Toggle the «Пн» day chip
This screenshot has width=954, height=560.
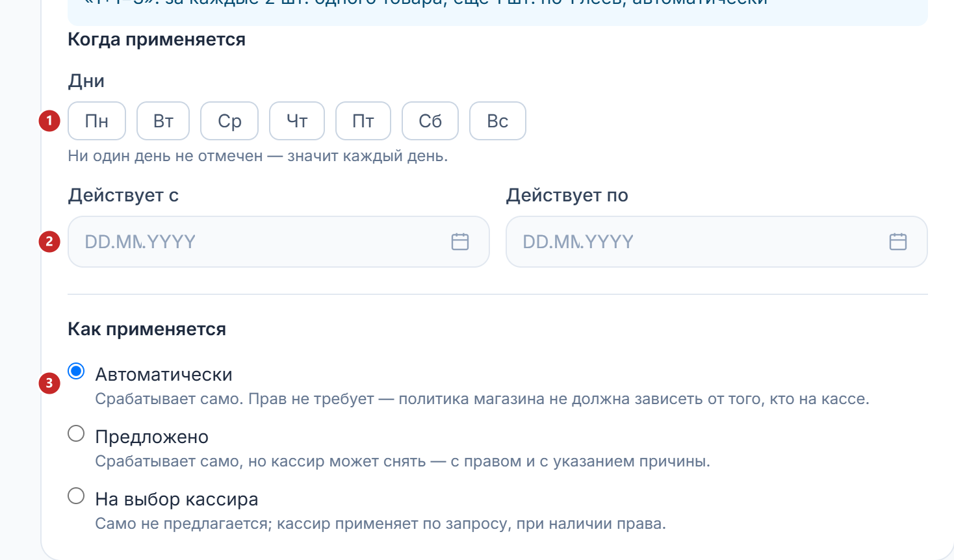(x=97, y=121)
